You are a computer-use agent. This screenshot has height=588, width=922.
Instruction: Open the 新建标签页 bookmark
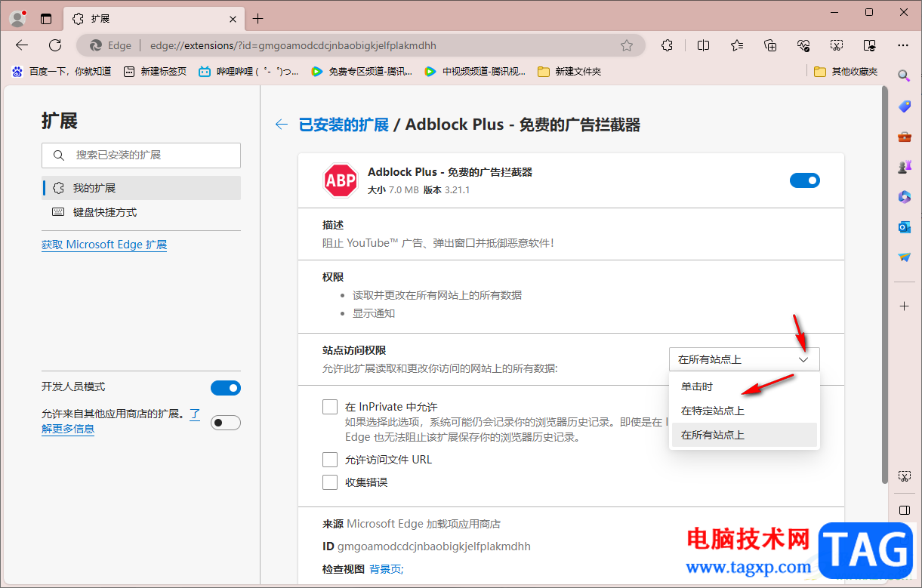[x=155, y=71]
